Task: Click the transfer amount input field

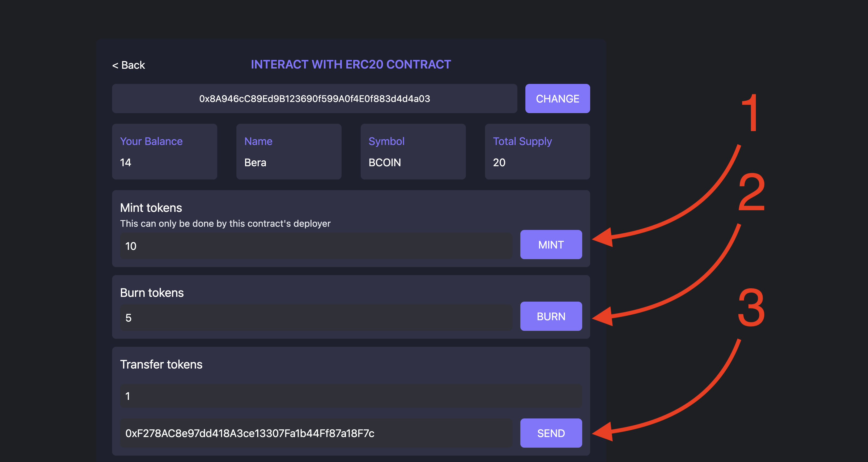Action: tap(350, 396)
